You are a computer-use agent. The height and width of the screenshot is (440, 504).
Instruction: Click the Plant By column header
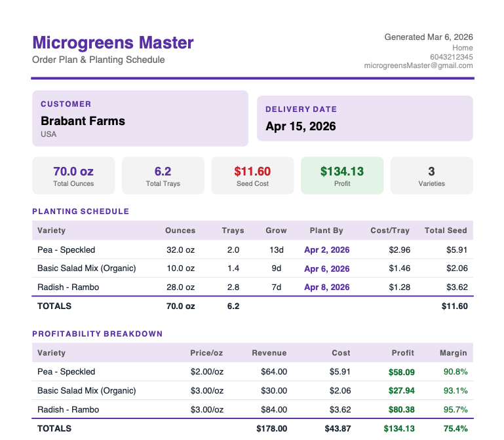(x=326, y=230)
